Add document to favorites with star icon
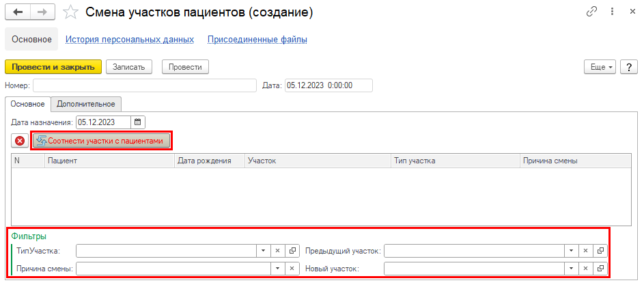The image size is (644, 285). pyautogui.click(x=70, y=12)
